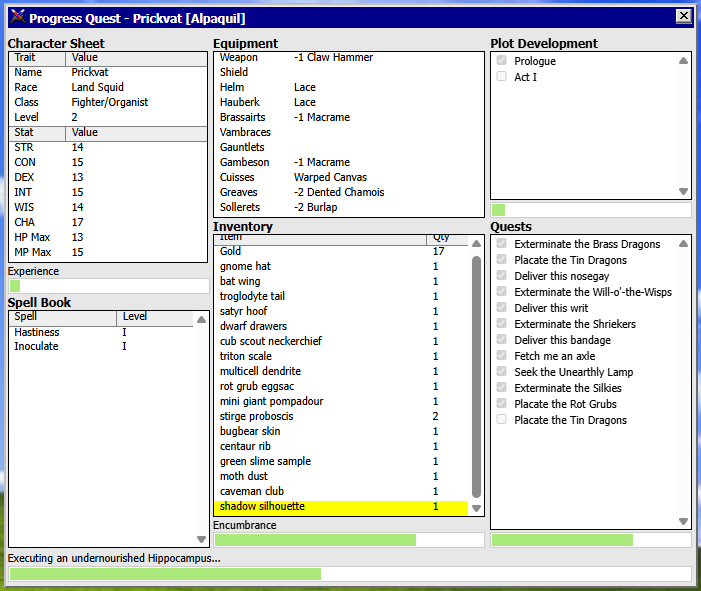
Task: Select the Inoculate spell row
Action: pos(101,346)
